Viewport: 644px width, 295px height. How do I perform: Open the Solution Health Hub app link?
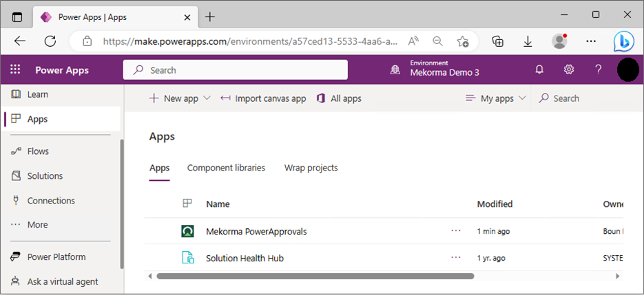(245, 259)
